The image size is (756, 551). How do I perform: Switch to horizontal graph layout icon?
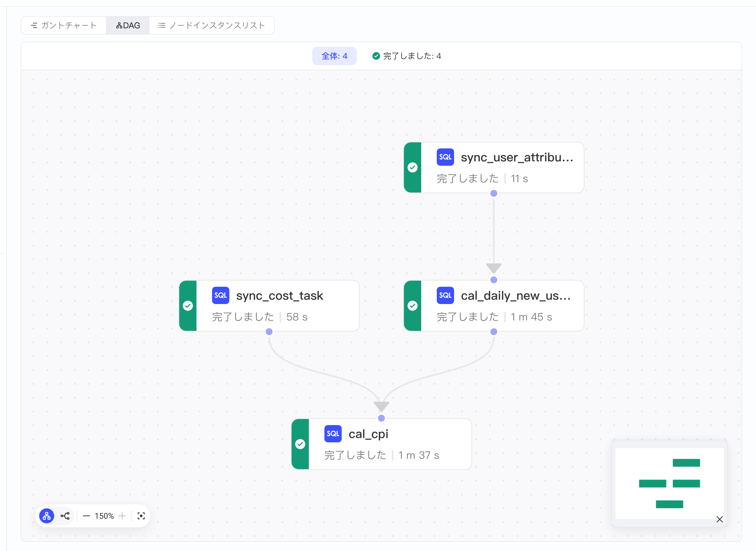[x=65, y=516]
